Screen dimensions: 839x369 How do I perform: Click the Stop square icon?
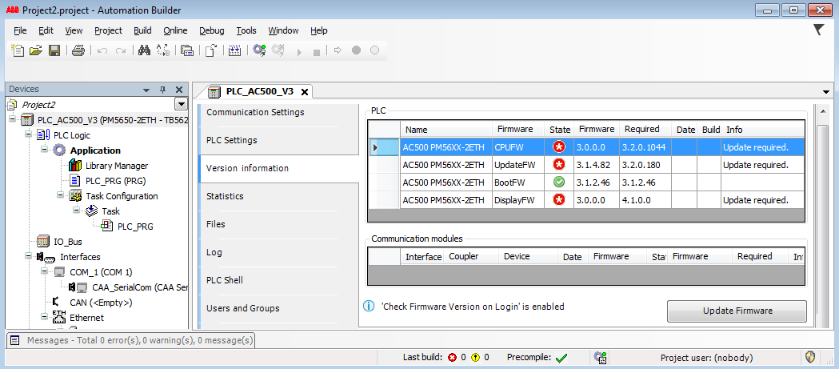coord(316,52)
